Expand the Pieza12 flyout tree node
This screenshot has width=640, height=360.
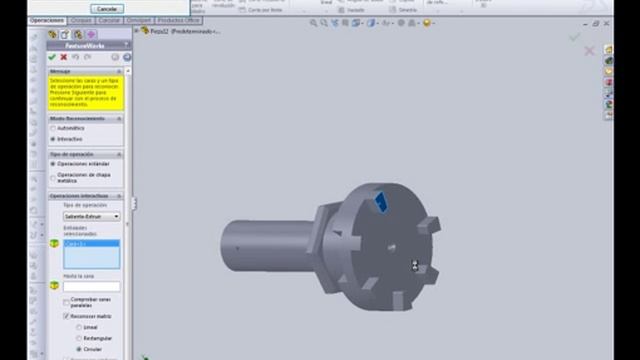pos(137,31)
